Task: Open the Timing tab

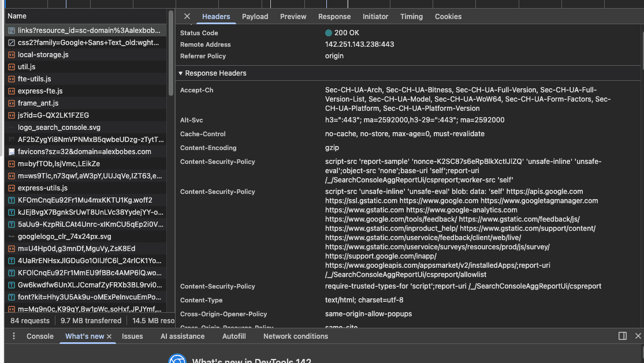Action: point(411,17)
